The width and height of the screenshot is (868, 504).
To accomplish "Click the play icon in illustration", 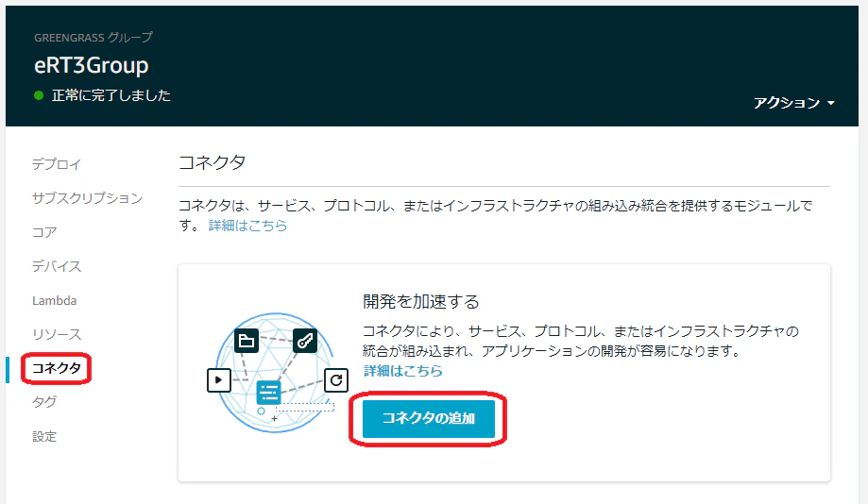I will (x=219, y=380).
